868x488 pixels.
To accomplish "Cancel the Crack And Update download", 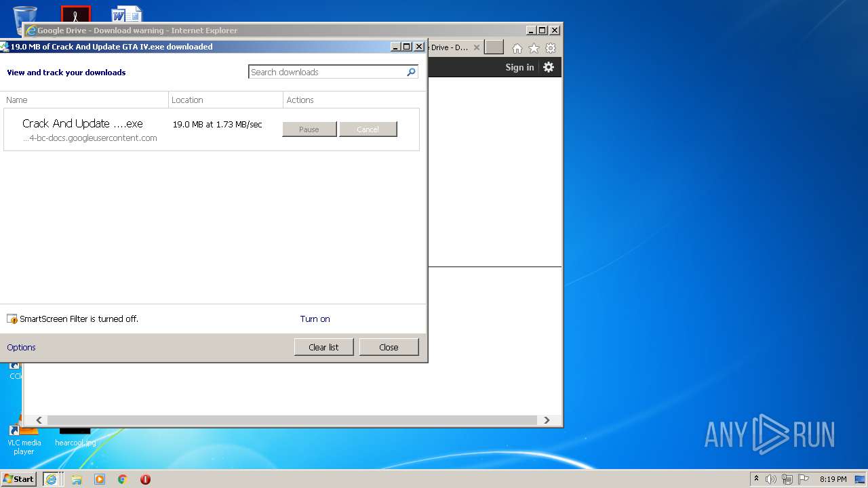I will click(x=368, y=129).
